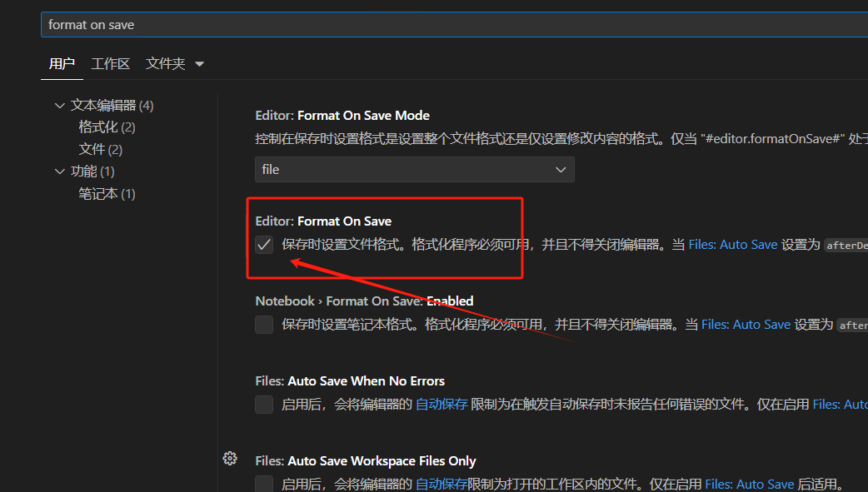Open the gear menu beside Auto Save Workspace Files Only
Image resolution: width=868 pixels, height=492 pixels.
pyautogui.click(x=230, y=458)
